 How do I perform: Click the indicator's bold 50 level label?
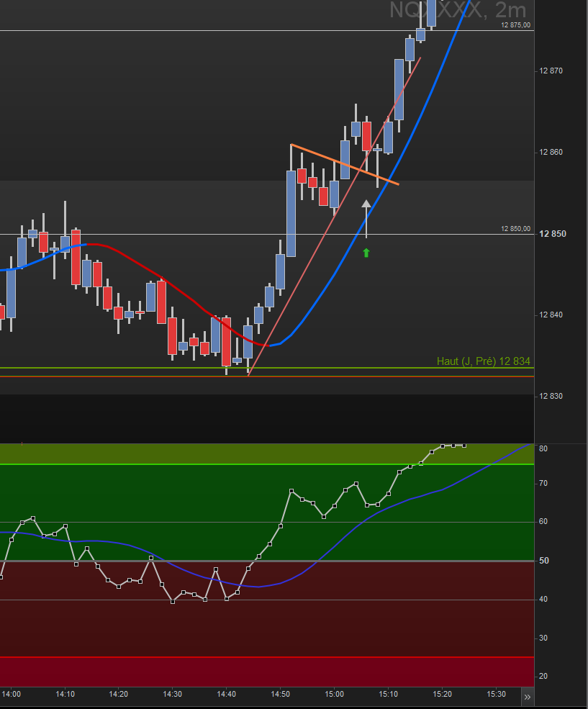pyautogui.click(x=544, y=561)
